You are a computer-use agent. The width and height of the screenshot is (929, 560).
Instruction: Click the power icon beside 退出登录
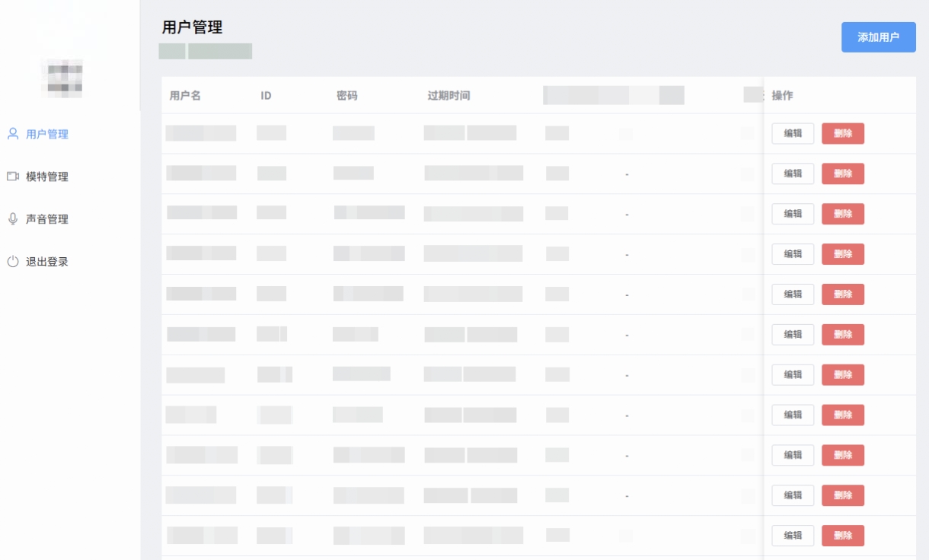tap(13, 262)
